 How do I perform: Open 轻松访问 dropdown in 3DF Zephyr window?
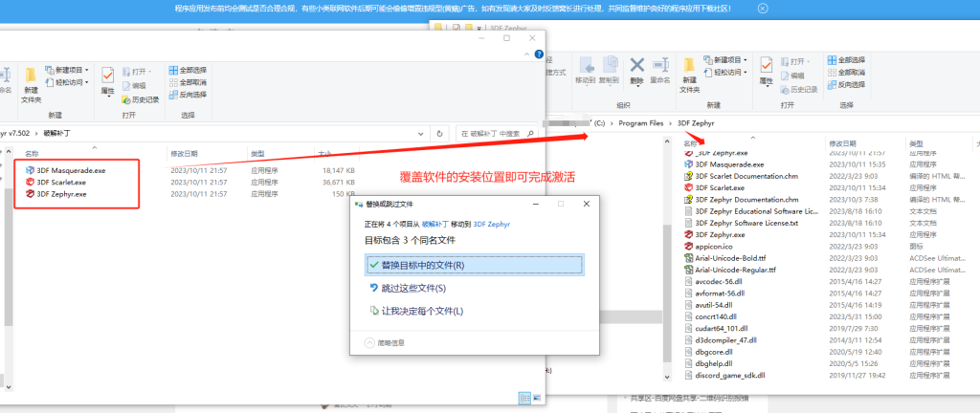725,73
